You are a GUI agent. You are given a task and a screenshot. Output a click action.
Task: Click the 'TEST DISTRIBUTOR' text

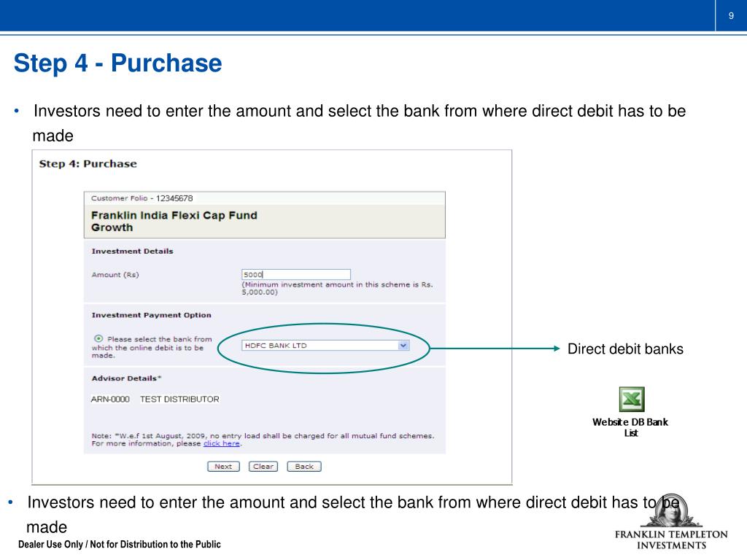179,399
